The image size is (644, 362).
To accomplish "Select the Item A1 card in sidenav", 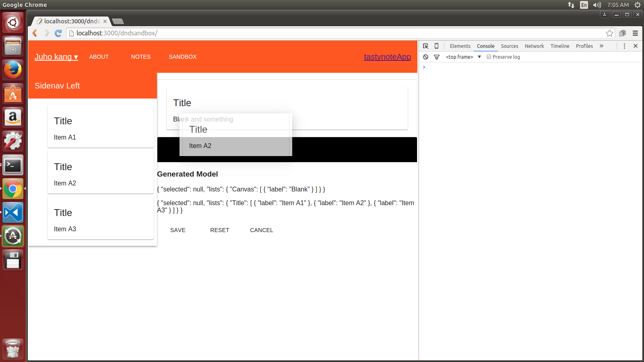I will point(101,126).
